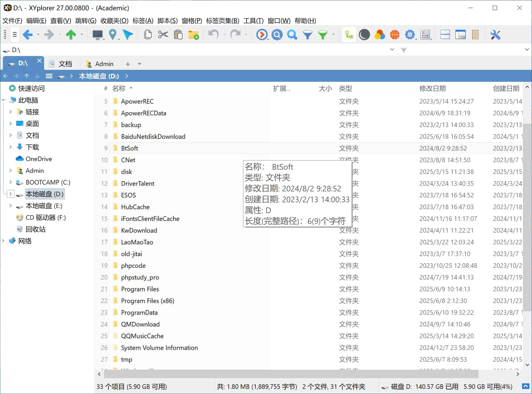Collapse the 此电脑 tree node
532x394 pixels.
(3, 100)
